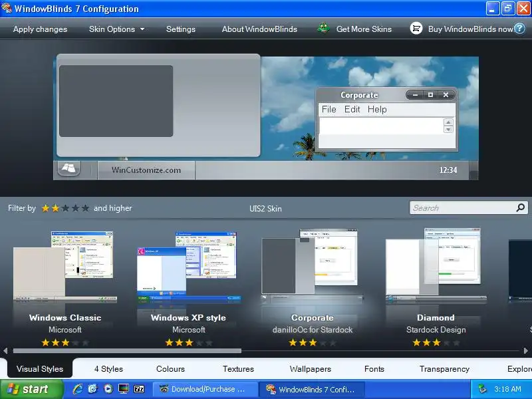Viewport: 532px width, 399px height.
Task: Click the Windows logo start button in the skin preview
Action: click(x=69, y=169)
